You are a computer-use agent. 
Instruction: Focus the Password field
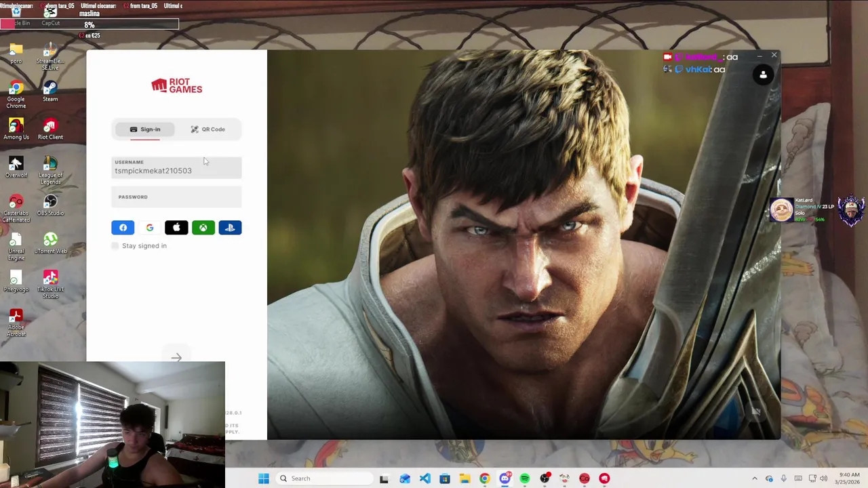point(176,197)
